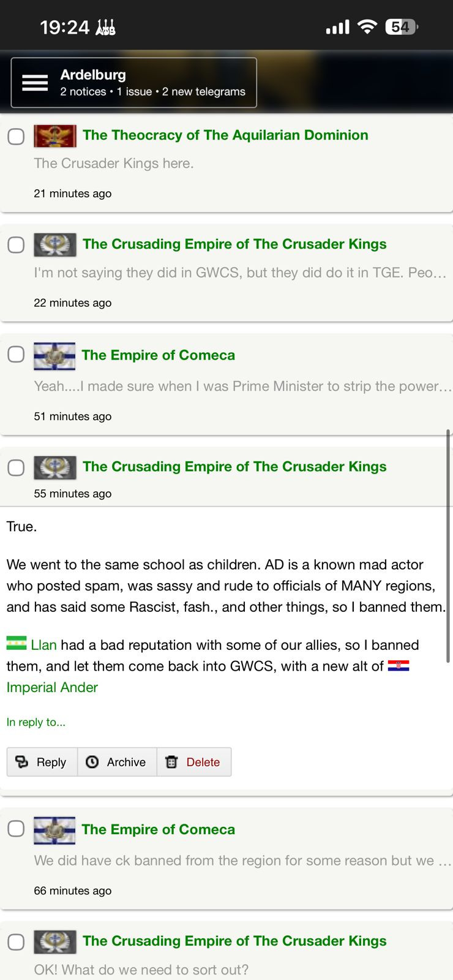Image resolution: width=453 pixels, height=980 pixels.
Task: Click the Delete trash icon
Action: 172,762
